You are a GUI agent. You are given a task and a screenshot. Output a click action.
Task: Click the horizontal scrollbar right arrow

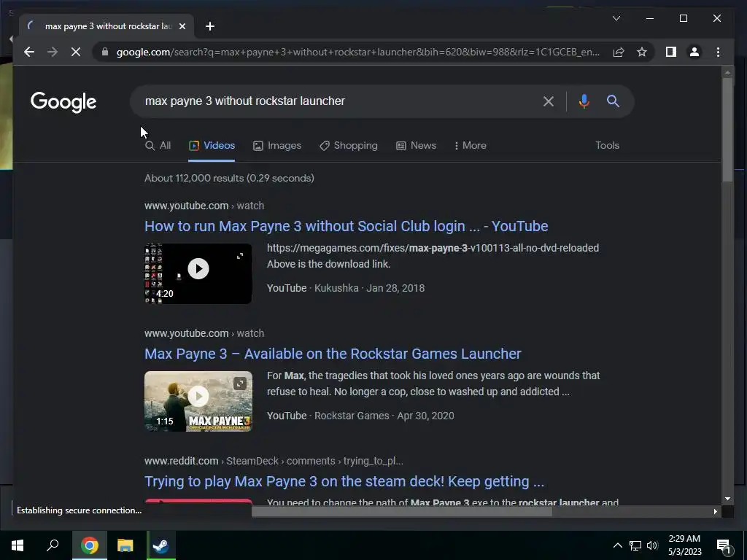point(716,511)
